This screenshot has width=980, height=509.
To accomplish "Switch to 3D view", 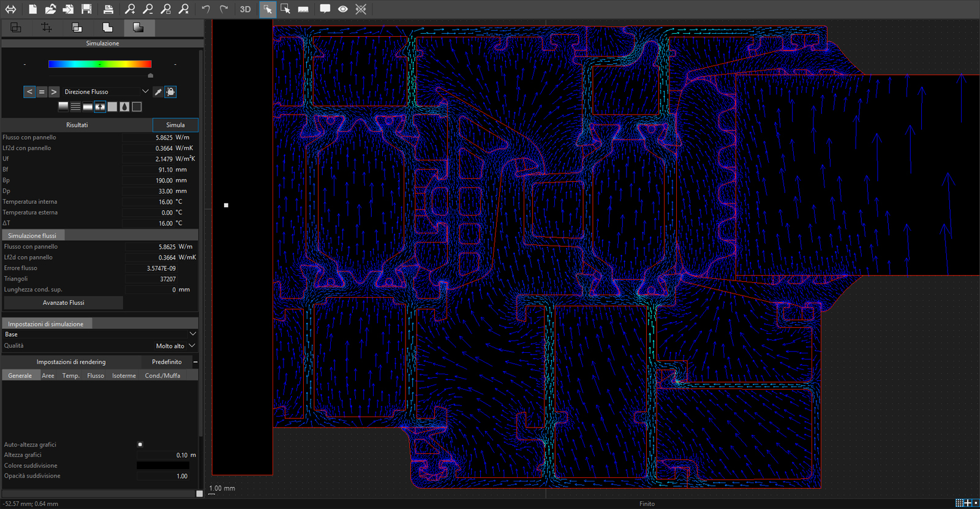I will pos(245,9).
